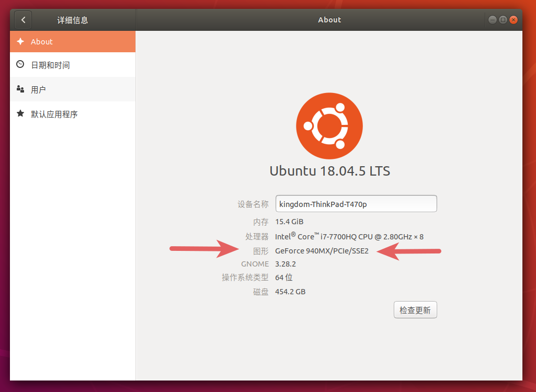
Task: Click the 处理器 label
Action: 257,236
